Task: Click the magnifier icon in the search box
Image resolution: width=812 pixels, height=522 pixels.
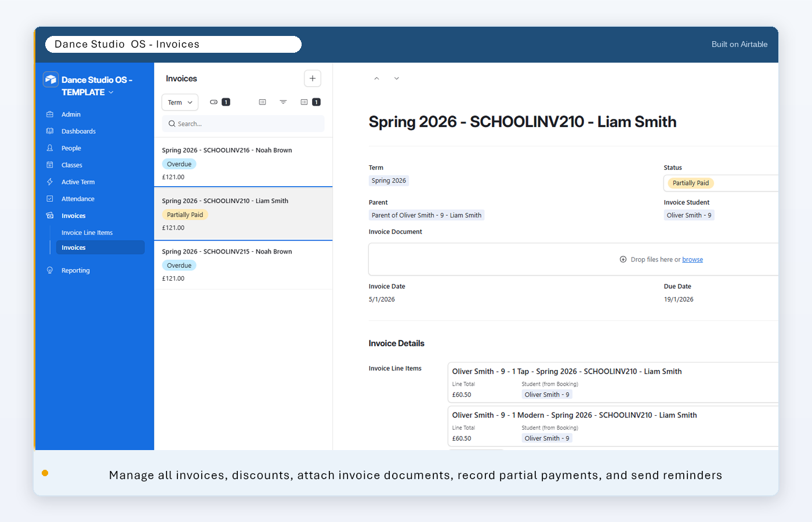Action: (172, 124)
